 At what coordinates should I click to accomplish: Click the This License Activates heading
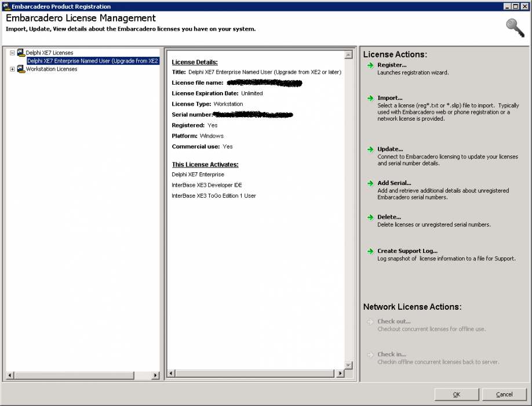pos(205,165)
